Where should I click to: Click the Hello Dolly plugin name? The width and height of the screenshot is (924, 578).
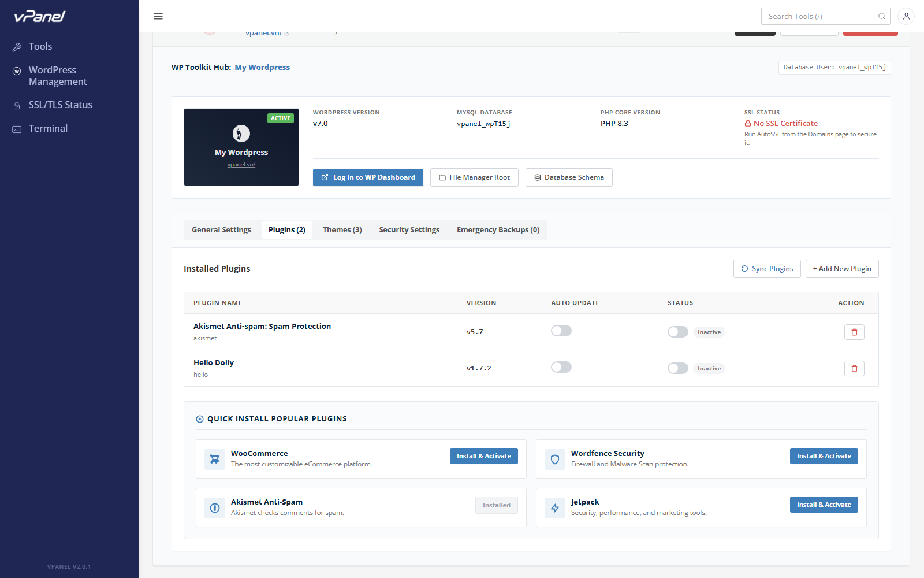[214, 363]
